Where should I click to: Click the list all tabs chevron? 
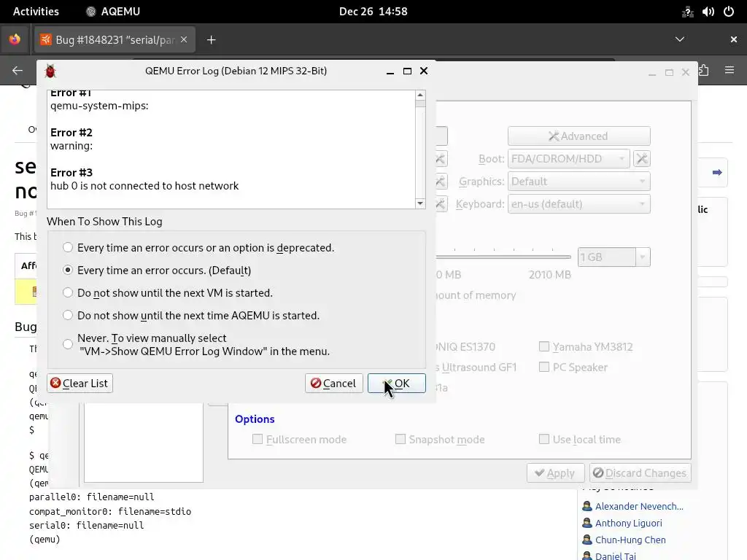[x=680, y=39]
